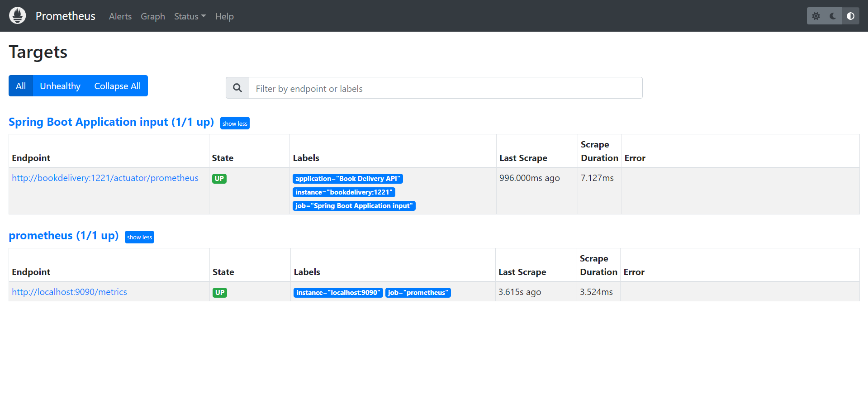The image size is (868, 404).
Task: Select the 7.127ms scrape duration value
Action: 597,178
